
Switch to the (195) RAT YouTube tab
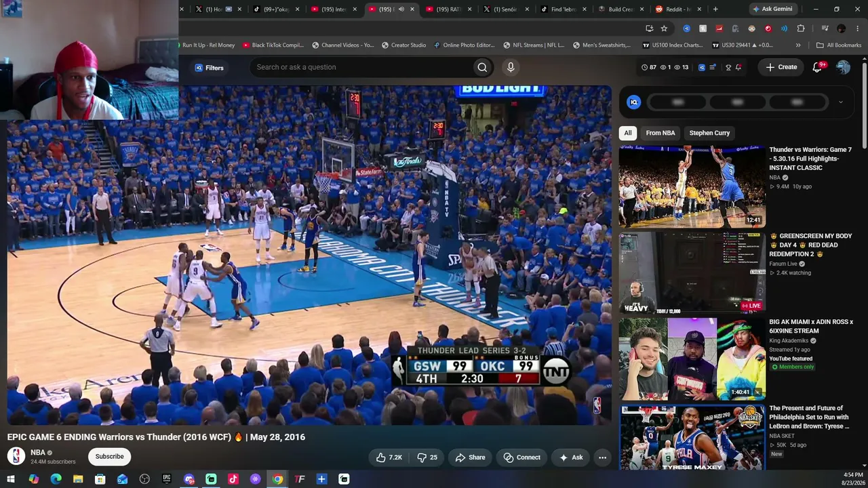click(448, 9)
